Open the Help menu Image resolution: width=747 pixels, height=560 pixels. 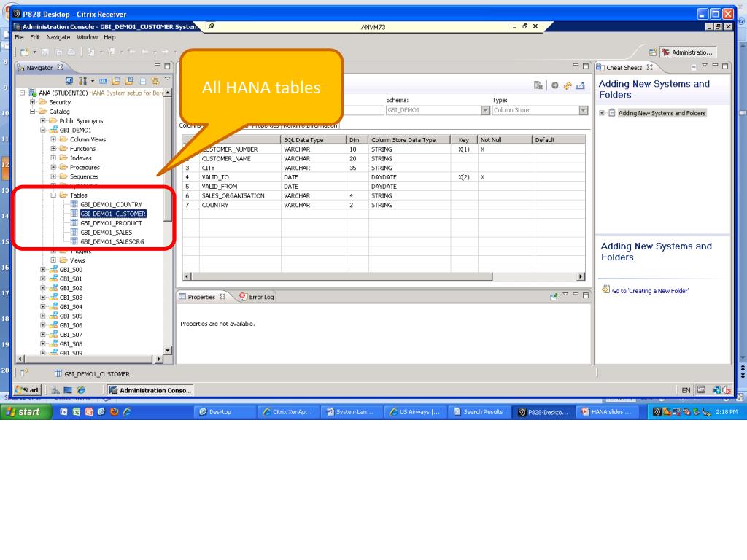pos(109,37)
